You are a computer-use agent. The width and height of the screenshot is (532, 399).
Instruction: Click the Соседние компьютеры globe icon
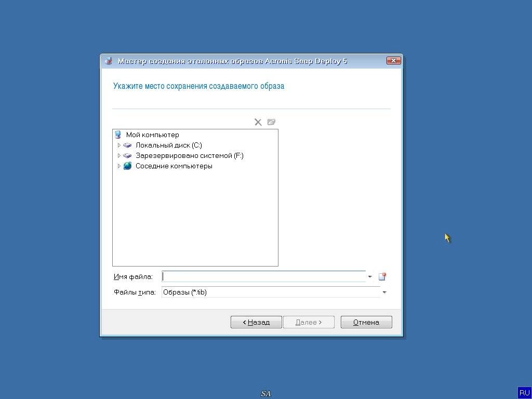(127, 166)
